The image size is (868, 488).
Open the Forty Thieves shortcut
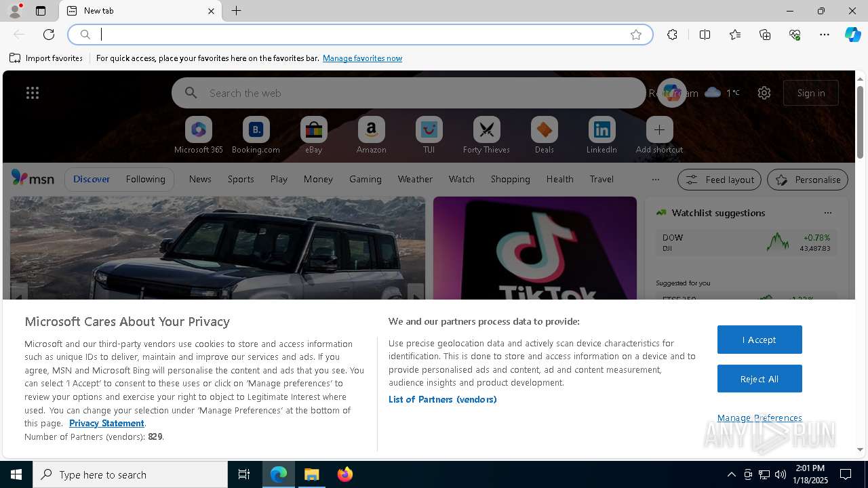tap(487, 135)
